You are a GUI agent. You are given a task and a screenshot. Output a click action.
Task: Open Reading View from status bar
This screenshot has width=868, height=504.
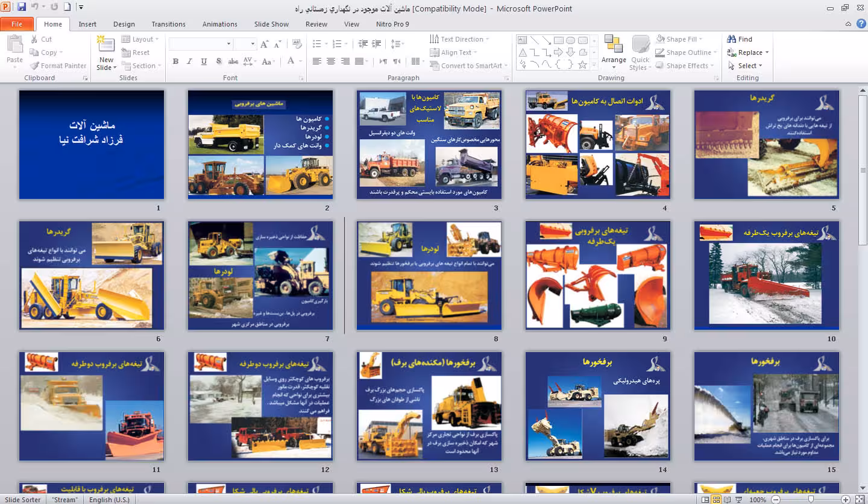(728, 500)
